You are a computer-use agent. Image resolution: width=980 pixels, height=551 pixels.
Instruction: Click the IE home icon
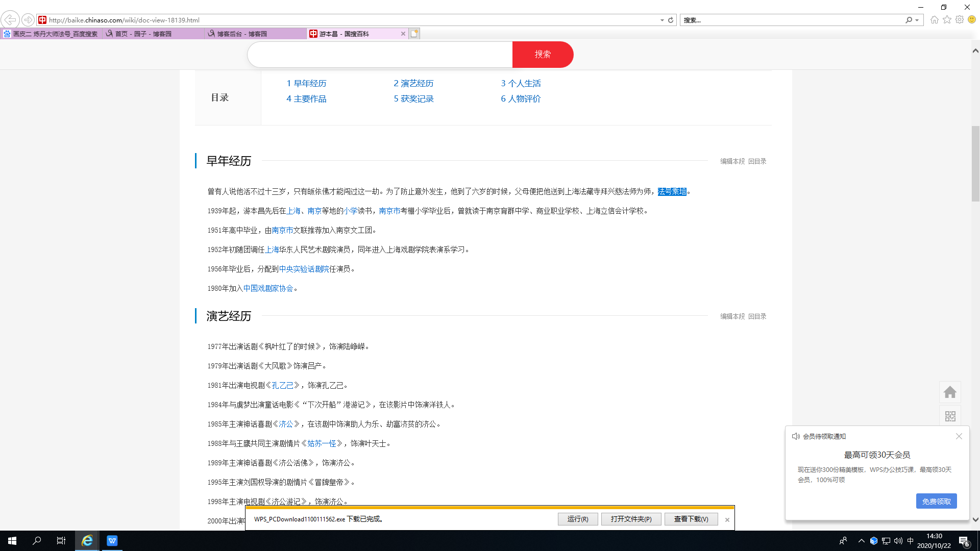[934, 20]
